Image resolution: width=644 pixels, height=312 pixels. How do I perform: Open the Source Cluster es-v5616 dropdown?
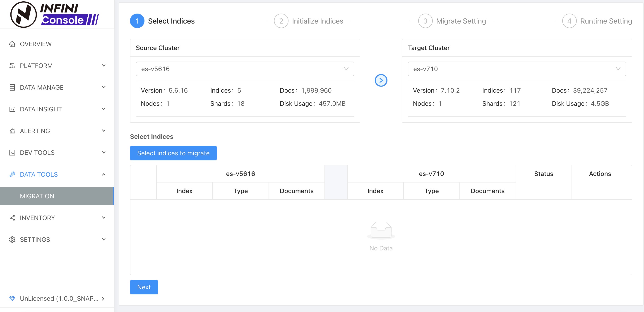pos(245,69)
